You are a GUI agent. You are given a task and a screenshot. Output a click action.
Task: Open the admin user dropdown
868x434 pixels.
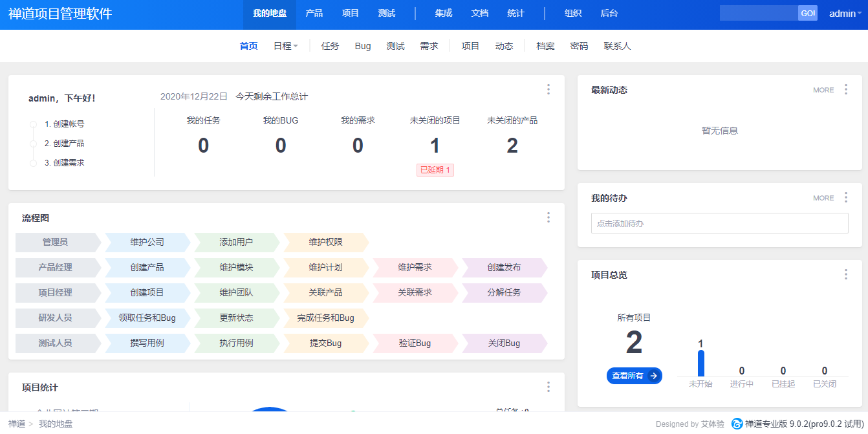pos(845,14)
